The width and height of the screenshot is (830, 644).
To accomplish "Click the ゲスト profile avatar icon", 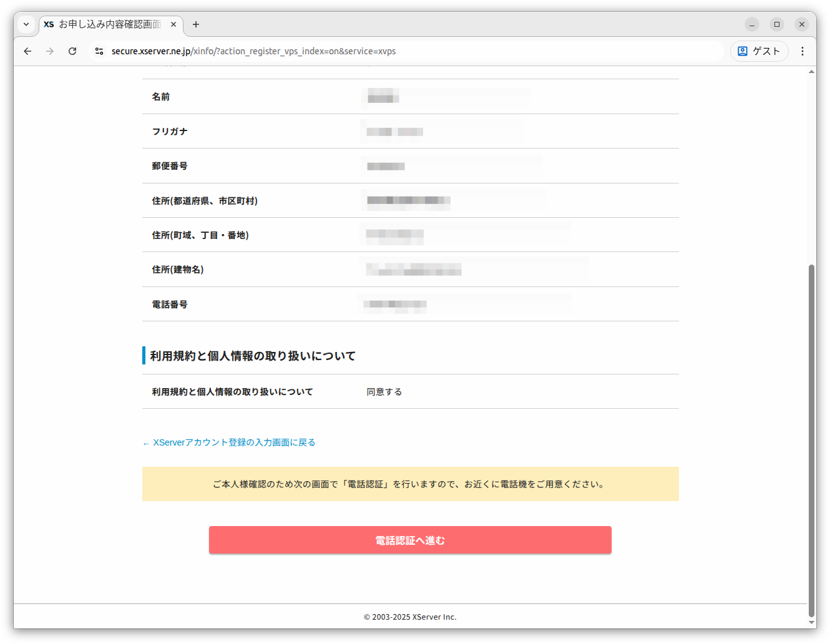I will 743,51.
